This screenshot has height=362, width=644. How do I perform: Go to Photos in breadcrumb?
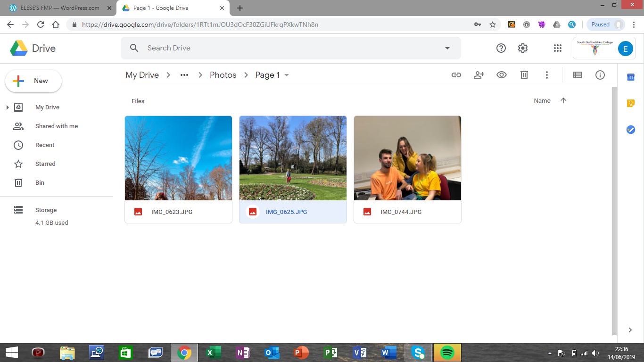223,75
